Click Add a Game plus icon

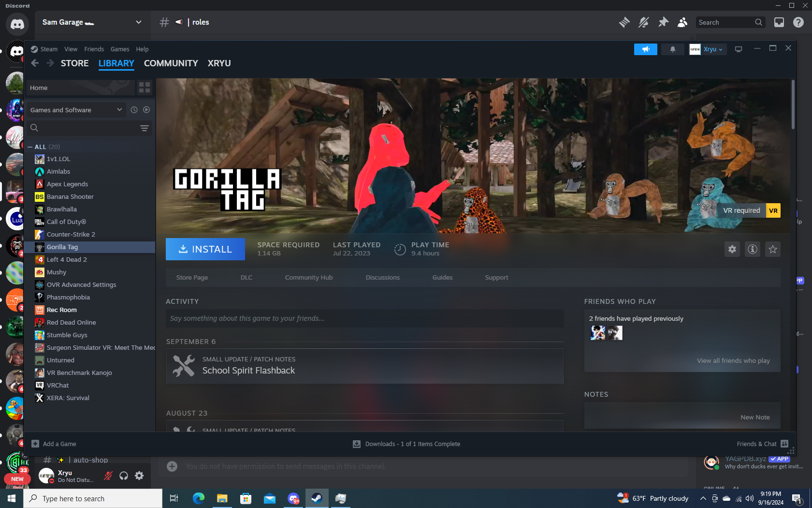35,444
